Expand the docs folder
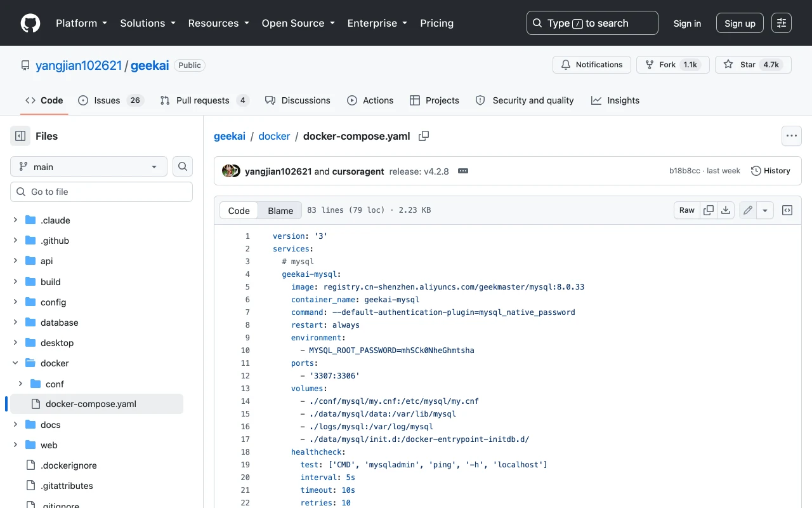812x508 pixels. 15,425
